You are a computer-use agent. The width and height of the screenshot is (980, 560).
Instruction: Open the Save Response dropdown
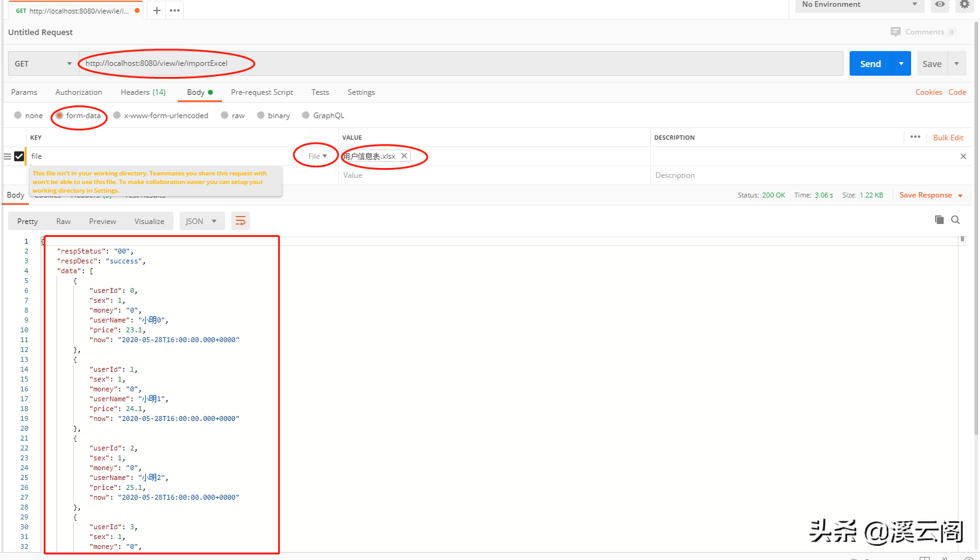(x=931, y=195)
